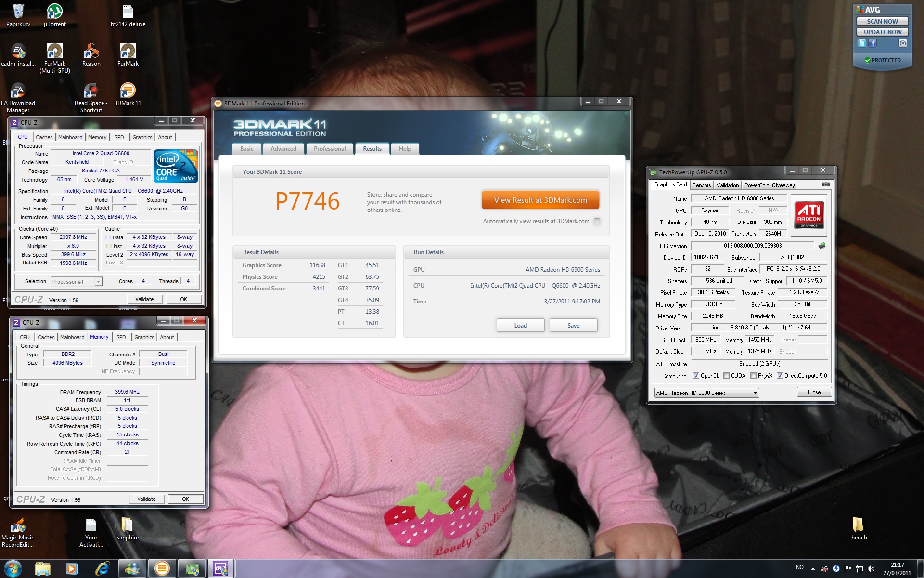Open SPD tab in lower CPU-Z Memory window

click(x=121, y=337)
